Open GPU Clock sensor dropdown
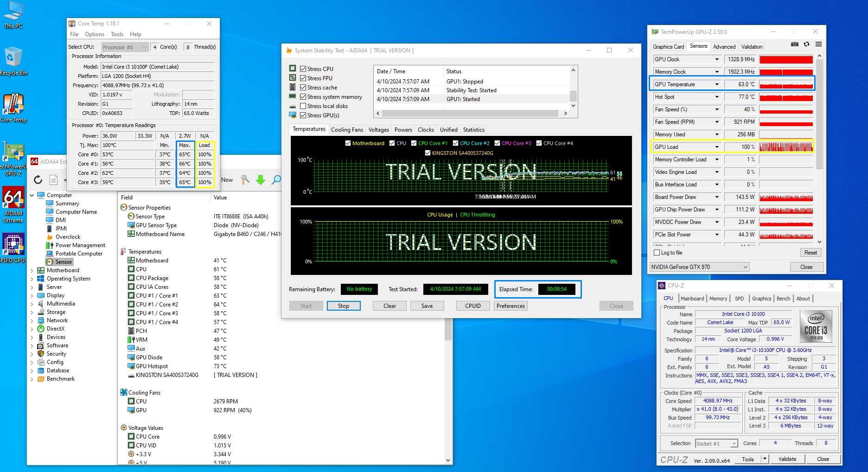 tap(717, 59)
